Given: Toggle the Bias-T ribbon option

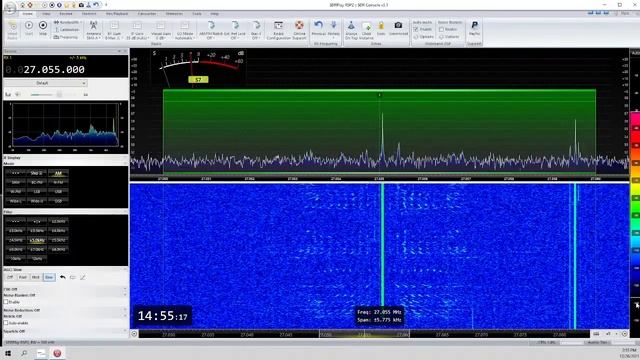Looking at the screenshot, I should (x=256, y=30).
